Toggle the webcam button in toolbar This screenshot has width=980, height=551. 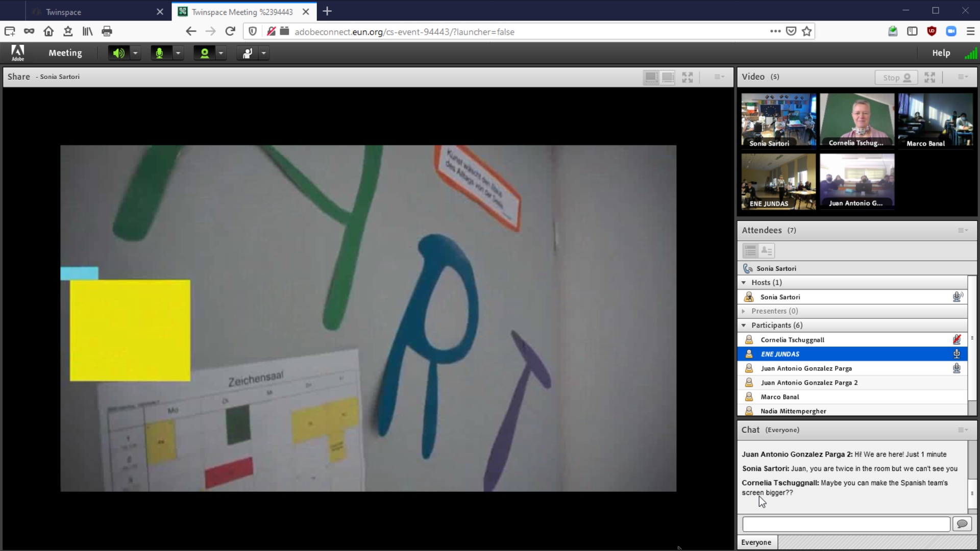click(204, 53)
